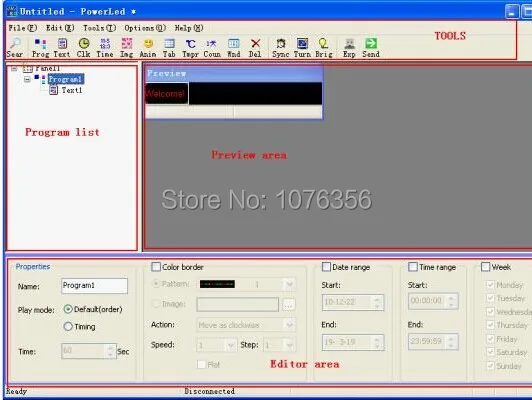Select the Pattern radio option
The width and height of the screenshot is (532, 400).
156,283
